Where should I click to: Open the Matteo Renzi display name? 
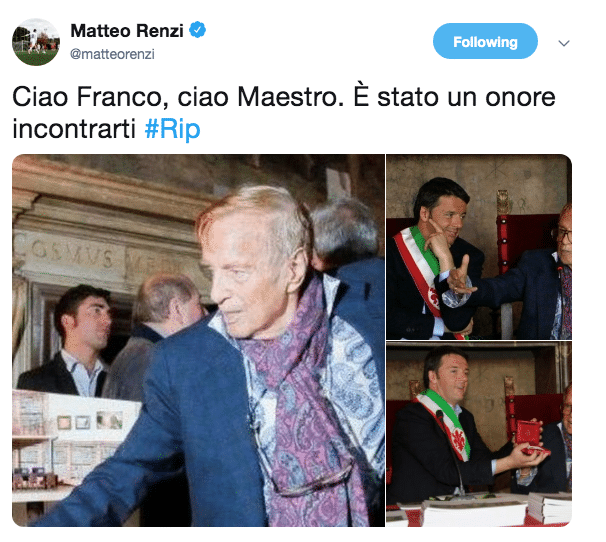127,31
